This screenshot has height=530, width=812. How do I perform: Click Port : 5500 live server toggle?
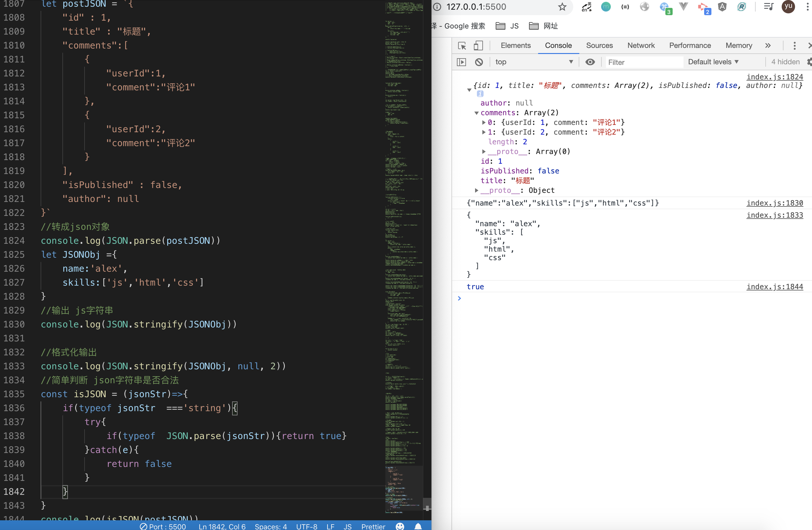click(163, 526)
